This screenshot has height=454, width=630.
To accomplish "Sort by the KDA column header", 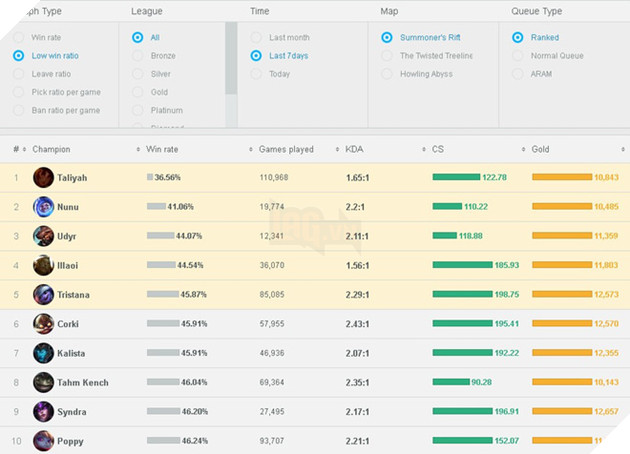I will (355, 149).
